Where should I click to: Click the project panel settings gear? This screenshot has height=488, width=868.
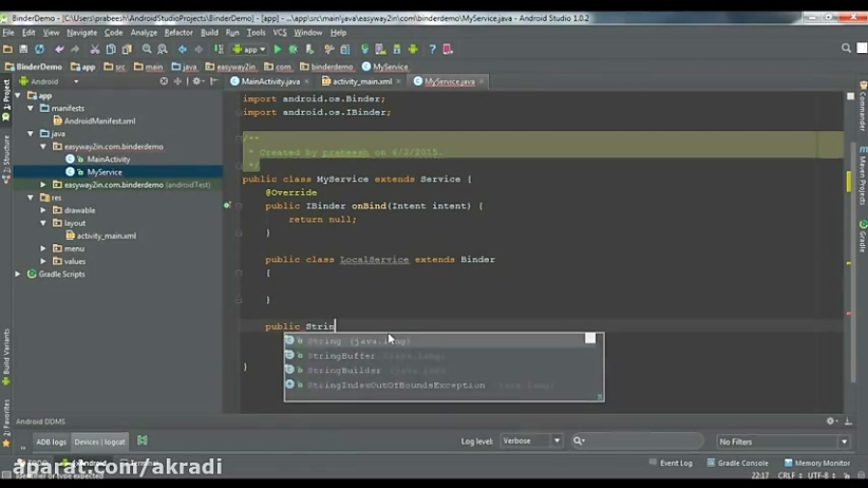(x=197, y=81)
